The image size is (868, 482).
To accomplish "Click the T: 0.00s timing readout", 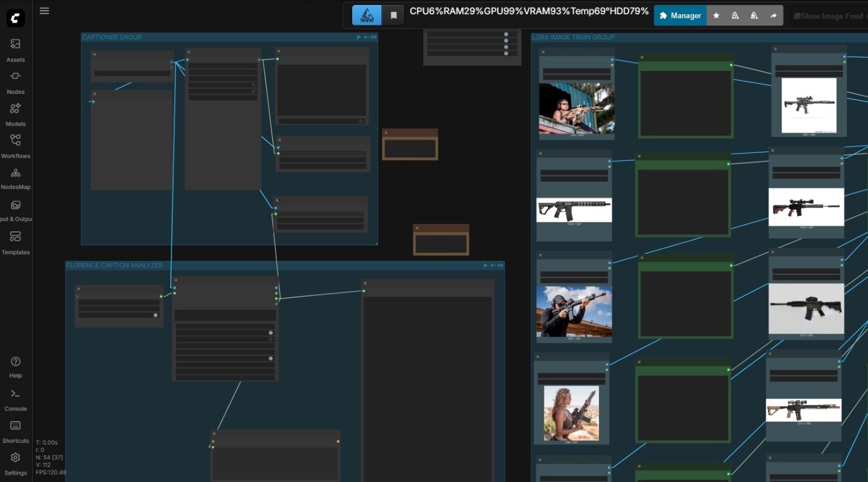I will tap(47, 442).
